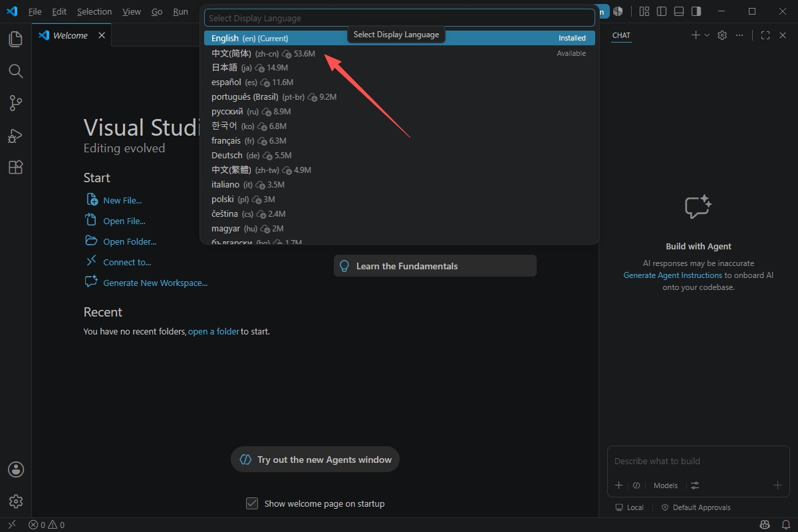798x532 pixels.
Task: Open the Extensions view
Action: tap(16, 168)
